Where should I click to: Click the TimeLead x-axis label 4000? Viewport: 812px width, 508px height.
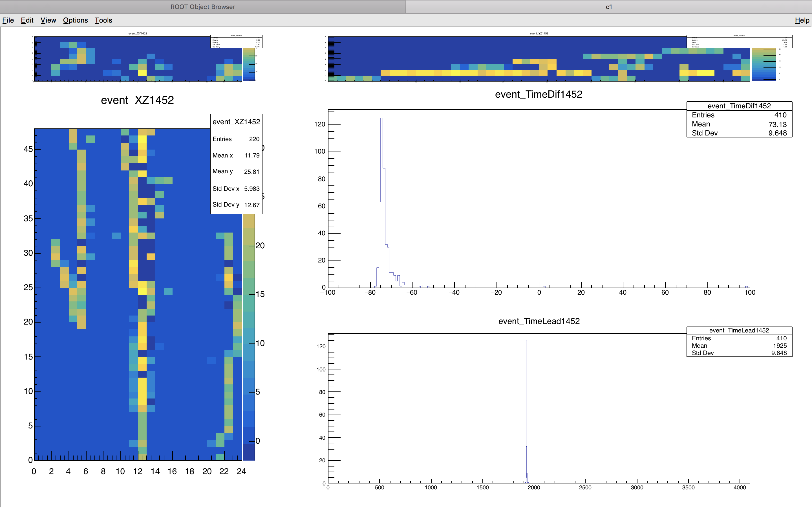[740, 487]
